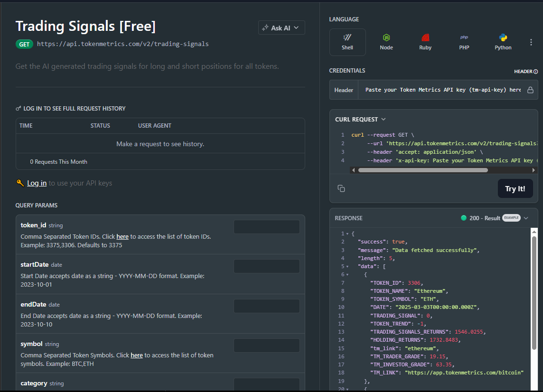Click the sparkle icon on Ask AI
The width and height of the screenshot is (543, 392).
click(265, 28)
